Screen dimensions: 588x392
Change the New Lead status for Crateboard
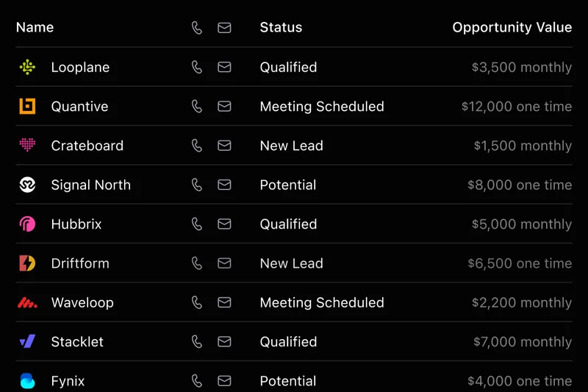coord(291,146)
